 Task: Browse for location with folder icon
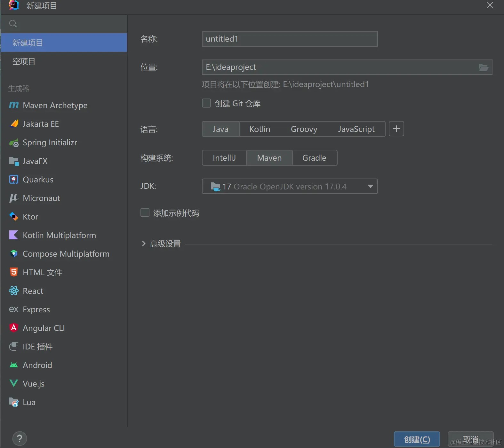[x=483, y=67]
